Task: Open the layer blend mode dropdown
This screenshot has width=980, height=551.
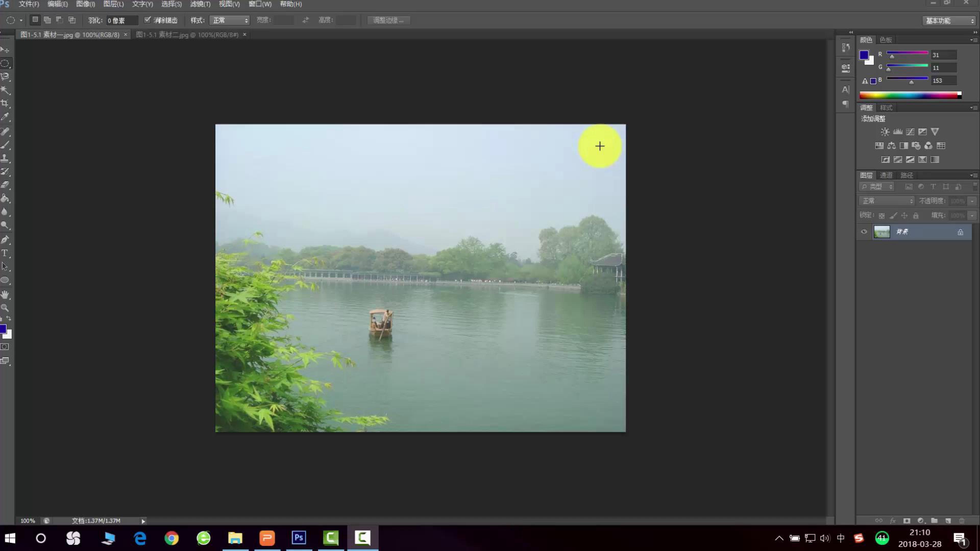Action: click(886, 201)
